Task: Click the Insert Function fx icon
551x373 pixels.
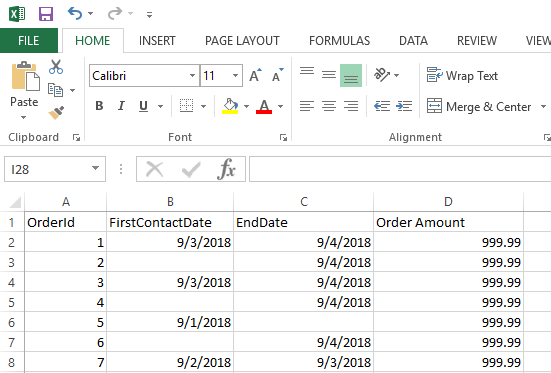Action: click(x=226, y=169)
